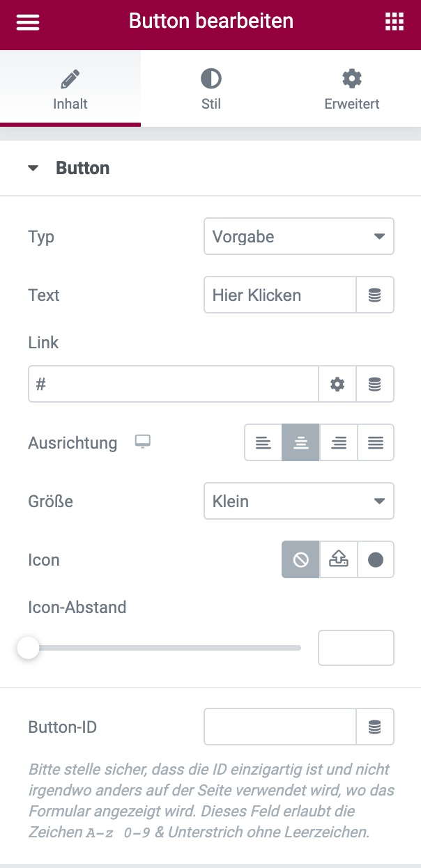Open the hamburger menu

click(28, 22)
